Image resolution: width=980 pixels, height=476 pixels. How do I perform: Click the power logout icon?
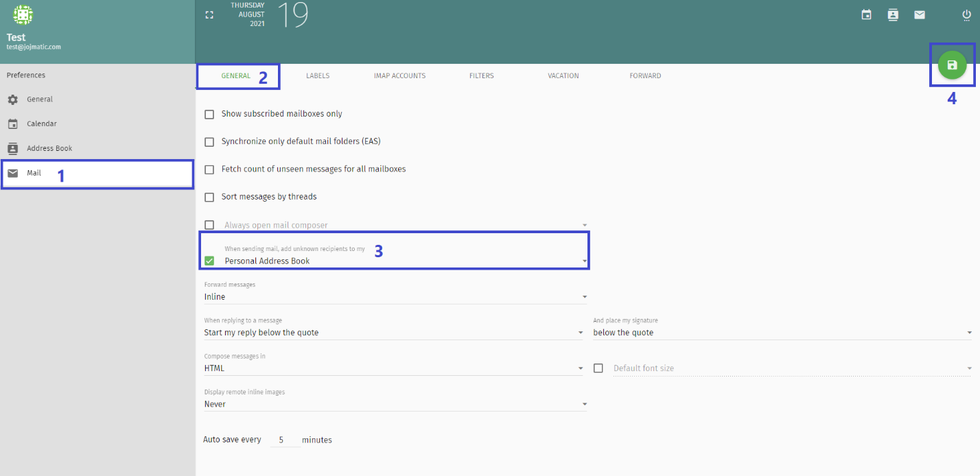(x=966, y=15)
